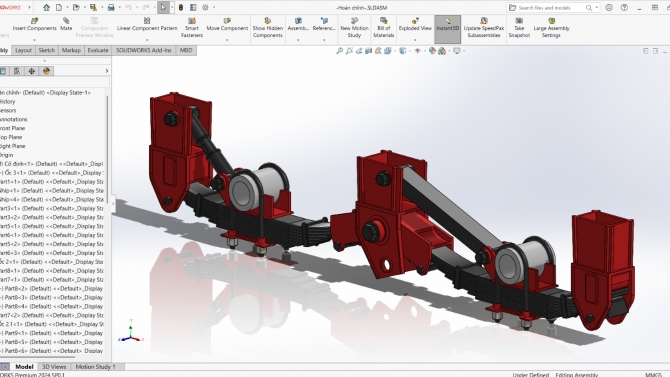670x377 pixels.
Task: Switch to the Evaluate tab
Action: point(98,50)
